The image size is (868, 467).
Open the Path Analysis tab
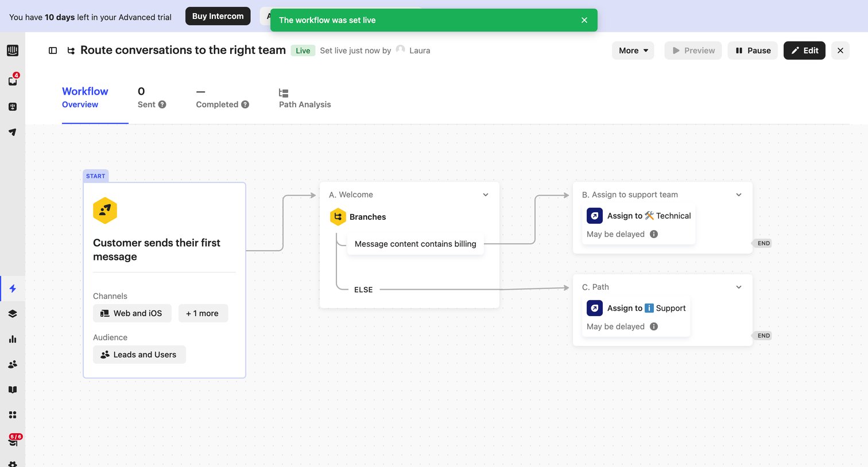click(x=305, y=98)
